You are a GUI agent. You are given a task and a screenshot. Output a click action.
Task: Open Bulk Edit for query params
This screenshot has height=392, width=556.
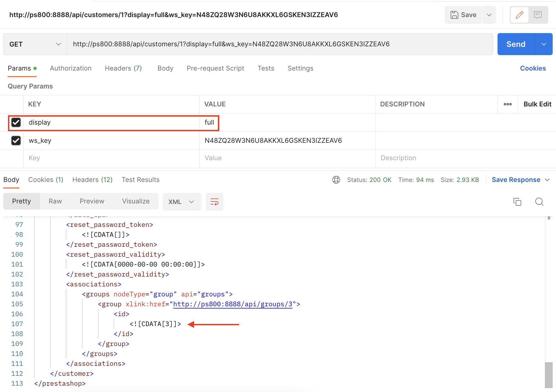click(x=537, y=104)
